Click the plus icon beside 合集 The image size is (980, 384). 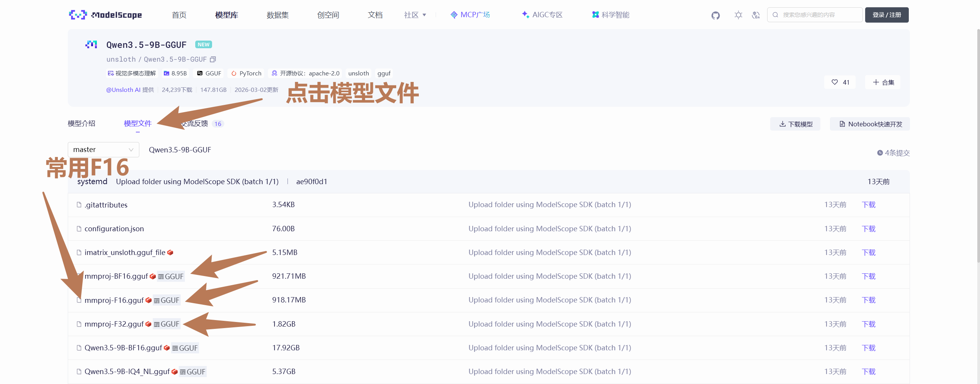click(876, 82)
